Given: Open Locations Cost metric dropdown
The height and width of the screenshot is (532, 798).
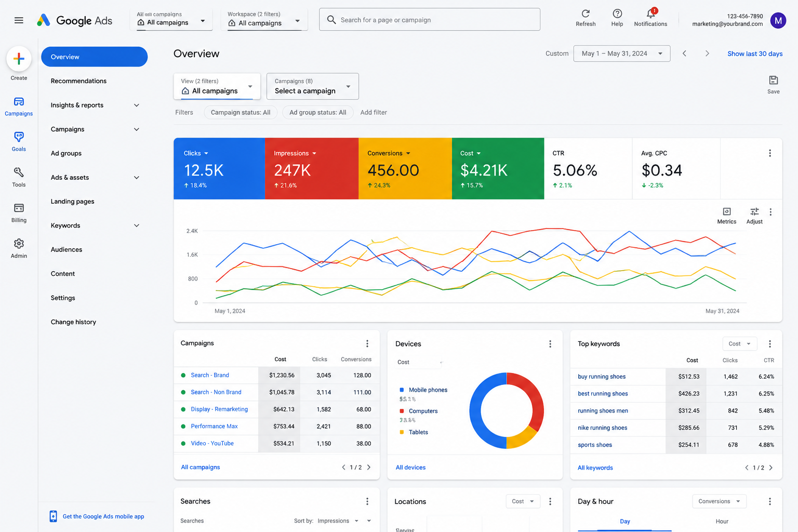Looking at the screenshot, I should (523, 501).
